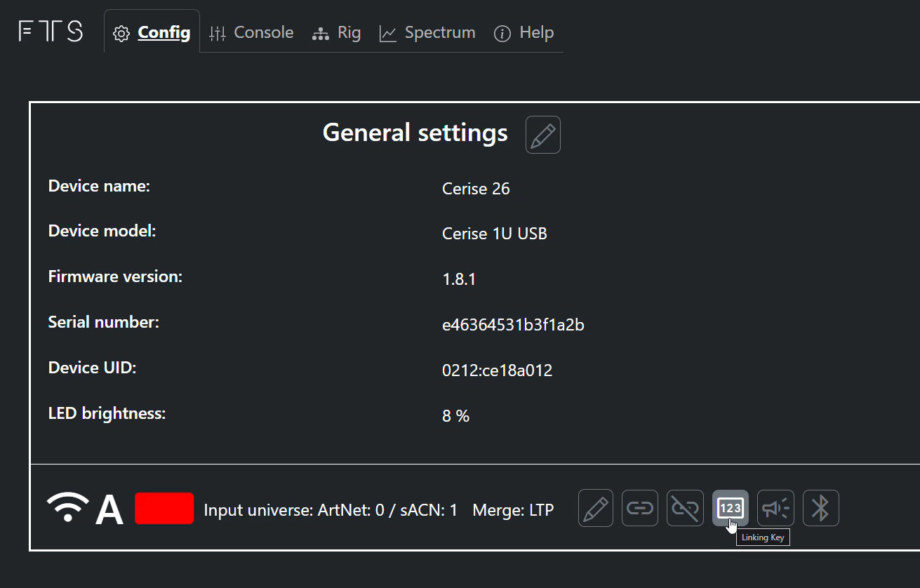Switch to the Console tab
The height and width of the screenshot is (588, 920).
coord(252,33)
